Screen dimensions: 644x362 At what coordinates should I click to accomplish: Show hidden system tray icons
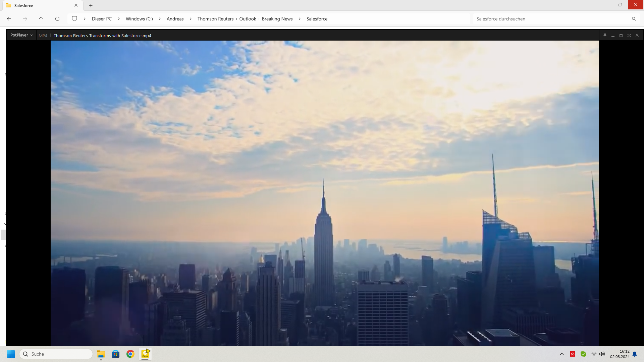(562, 354)
